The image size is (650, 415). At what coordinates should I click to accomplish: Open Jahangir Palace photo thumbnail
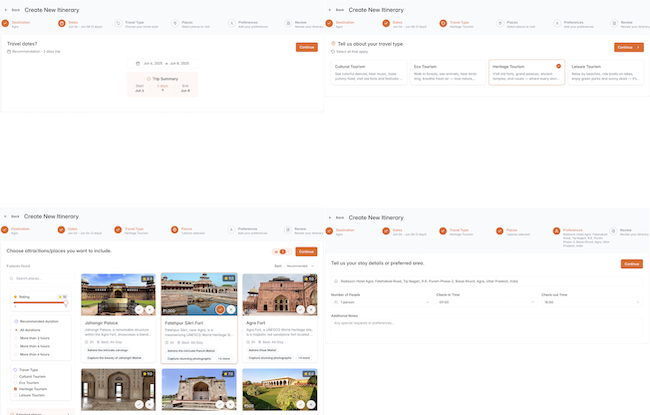[x=119, y=294]
